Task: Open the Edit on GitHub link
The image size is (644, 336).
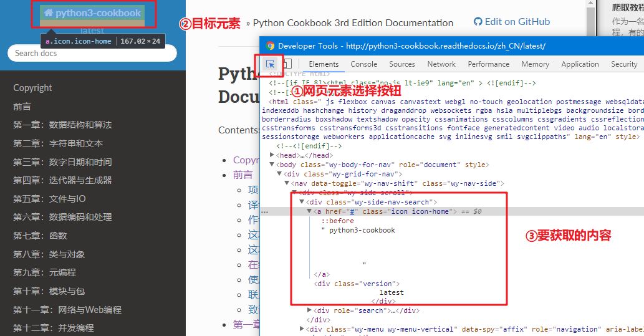Action: pyautogui.click(x=517, y=22)
